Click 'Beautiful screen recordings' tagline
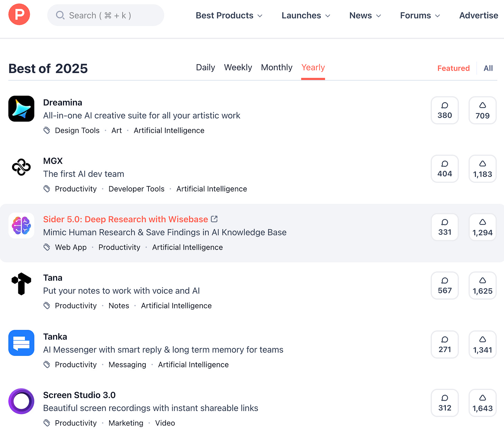This screenshot has height=431, width=504. click(151, 408)
